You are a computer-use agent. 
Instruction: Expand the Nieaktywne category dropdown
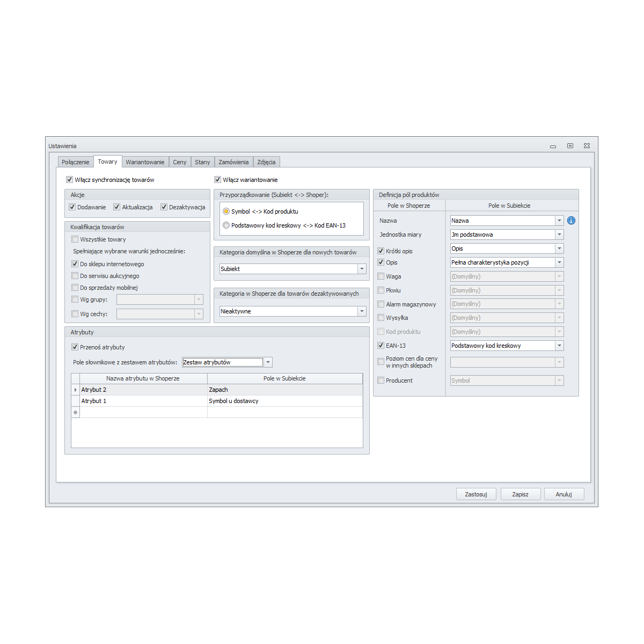(x=362, y=311)
